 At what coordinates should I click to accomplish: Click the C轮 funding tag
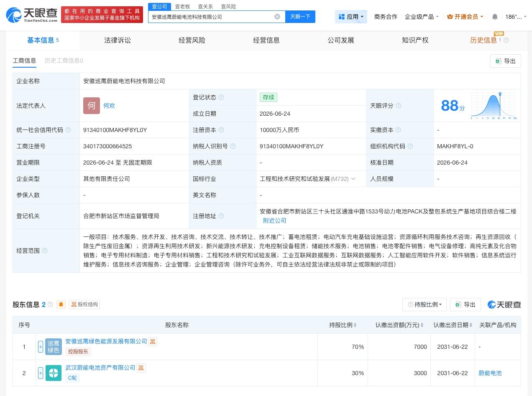[72, 378]
